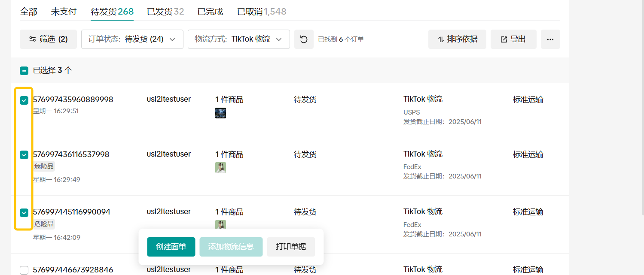
Task: Open the three-dots more options menu
Action: click(x=550, y=39)
